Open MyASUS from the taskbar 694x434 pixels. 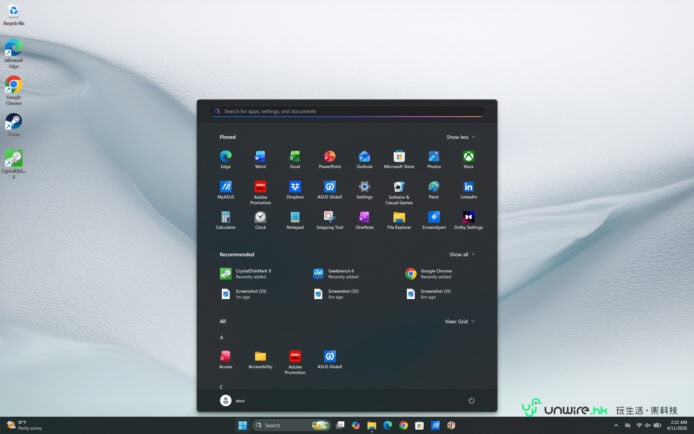click(436, 425)
